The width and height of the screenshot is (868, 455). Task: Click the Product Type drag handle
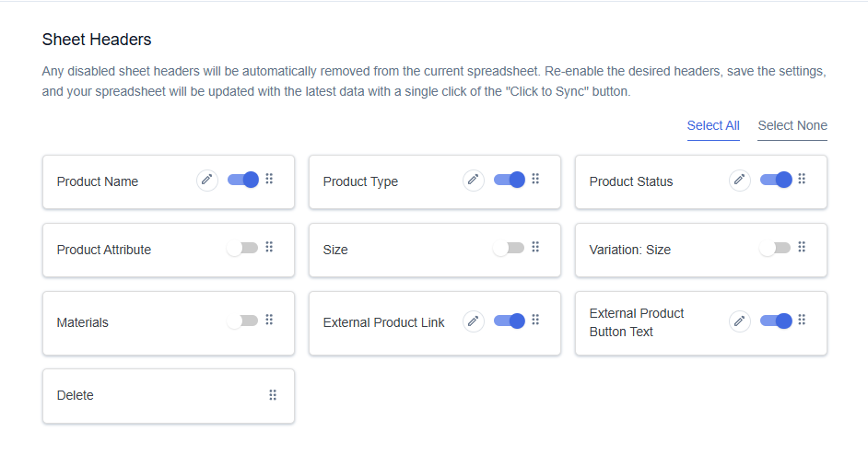536,179
